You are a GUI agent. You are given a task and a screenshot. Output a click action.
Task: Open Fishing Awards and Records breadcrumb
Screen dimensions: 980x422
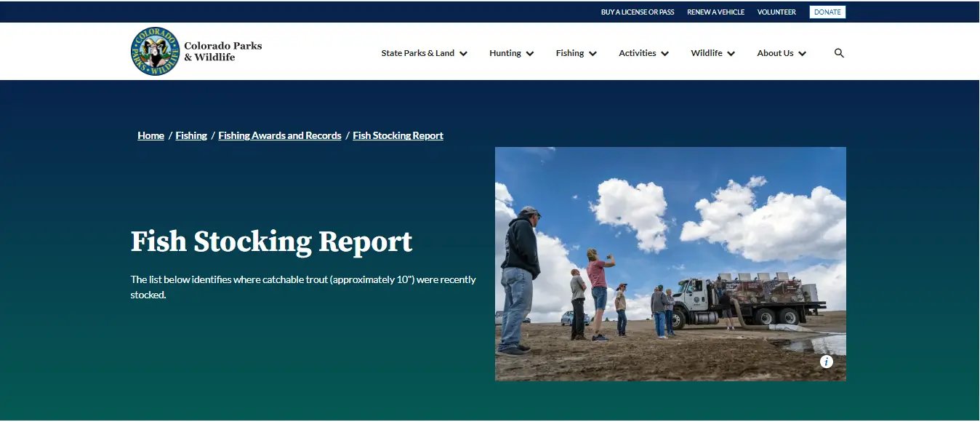pyautogui.click(x=280, y=135)
